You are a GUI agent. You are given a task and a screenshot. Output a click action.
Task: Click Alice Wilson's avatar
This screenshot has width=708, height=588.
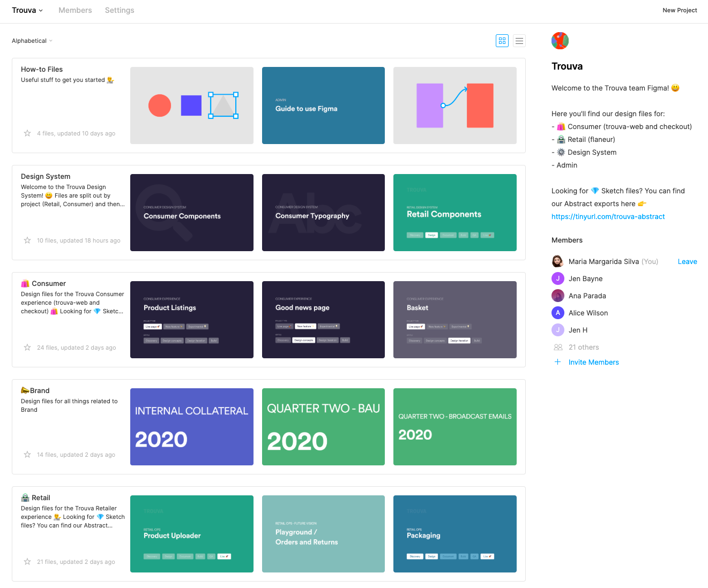(558, 313)
